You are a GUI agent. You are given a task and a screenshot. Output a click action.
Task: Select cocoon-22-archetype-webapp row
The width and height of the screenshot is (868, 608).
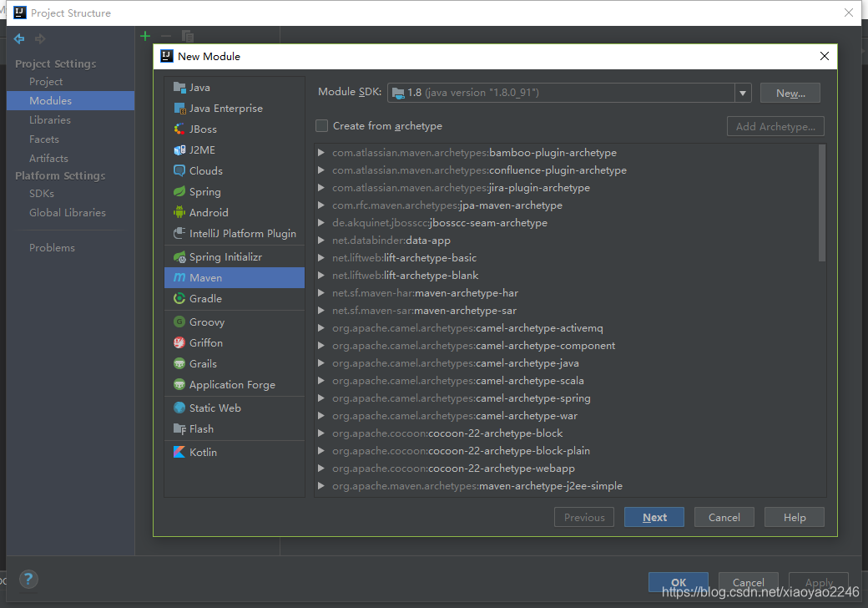click(566, 469)
